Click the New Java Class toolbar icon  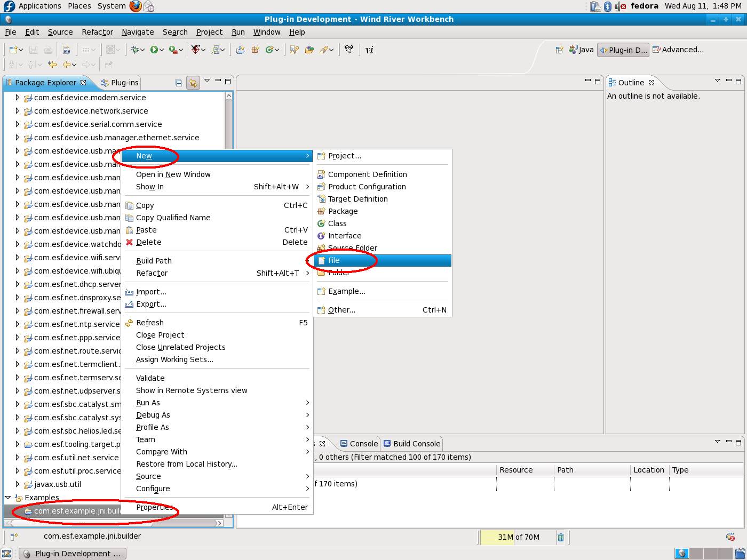[x=269, y=50]
